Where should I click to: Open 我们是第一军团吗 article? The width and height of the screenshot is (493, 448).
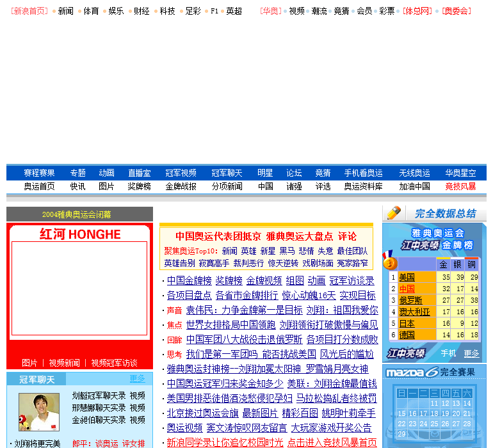[x=222, y=355]
